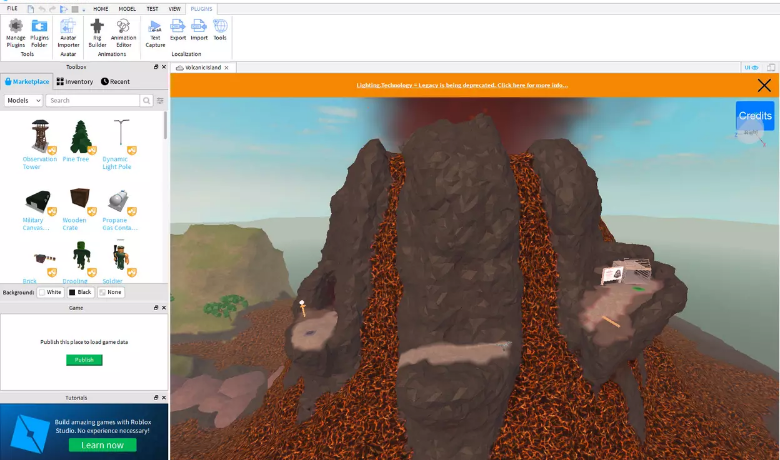This screenshot has width=780, height=460.
Task: Switch to the MODEL ribbon tab
Action: [127, 9]
